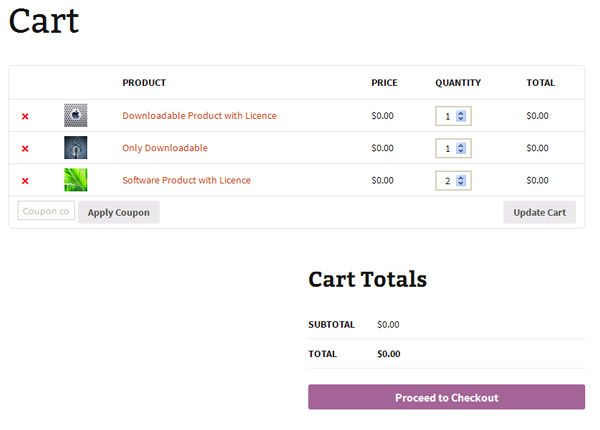Decrease quantity of Software Product with Licence
Screen dimensions: 600x430
[461, 184]
